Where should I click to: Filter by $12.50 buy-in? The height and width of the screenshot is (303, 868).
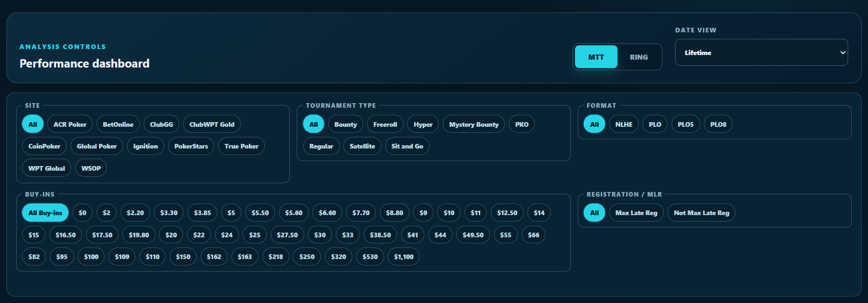point(507,213)
